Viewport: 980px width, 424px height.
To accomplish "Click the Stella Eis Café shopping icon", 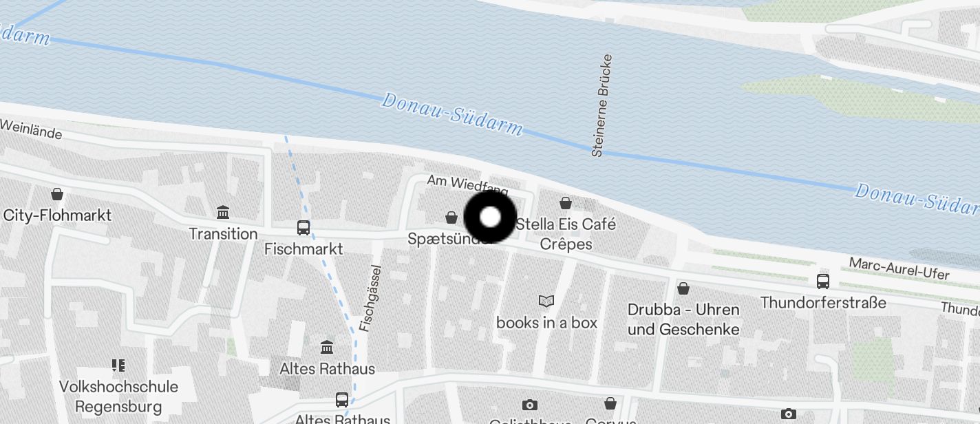I will coord(566,203).
